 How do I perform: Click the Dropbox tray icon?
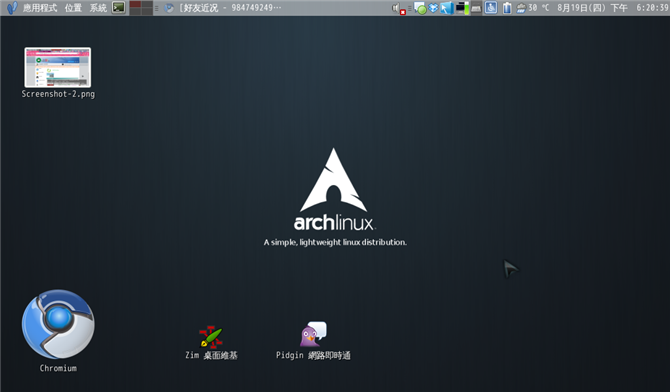433,8
